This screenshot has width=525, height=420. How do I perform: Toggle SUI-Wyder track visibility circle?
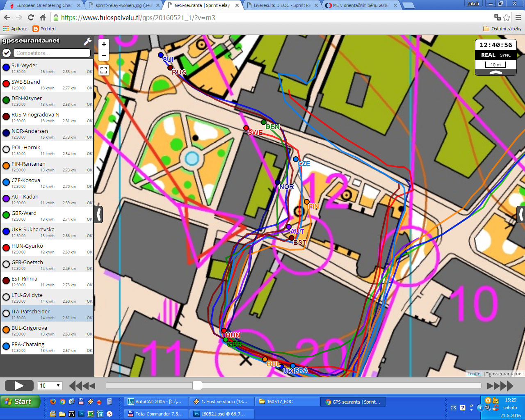pos(6,67)
